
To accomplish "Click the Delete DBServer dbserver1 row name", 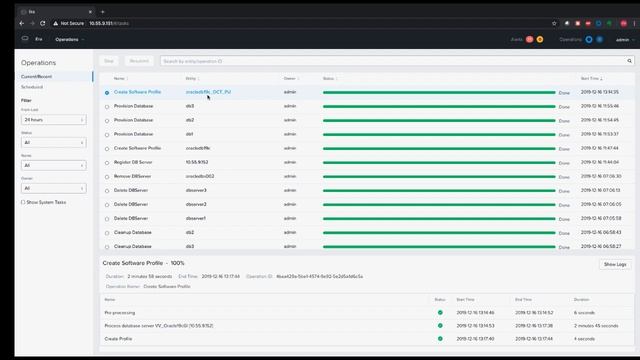I will pyautogui.click(x=131, y=218).
